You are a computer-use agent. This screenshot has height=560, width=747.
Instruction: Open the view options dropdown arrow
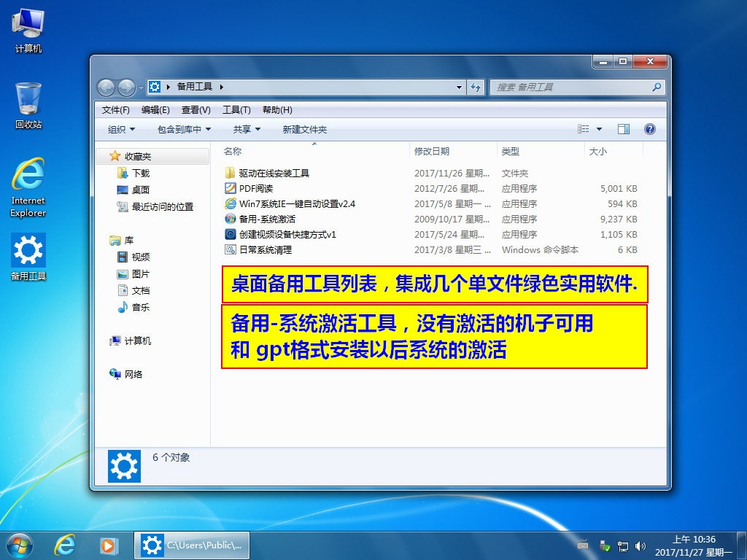tap(600, 129)
